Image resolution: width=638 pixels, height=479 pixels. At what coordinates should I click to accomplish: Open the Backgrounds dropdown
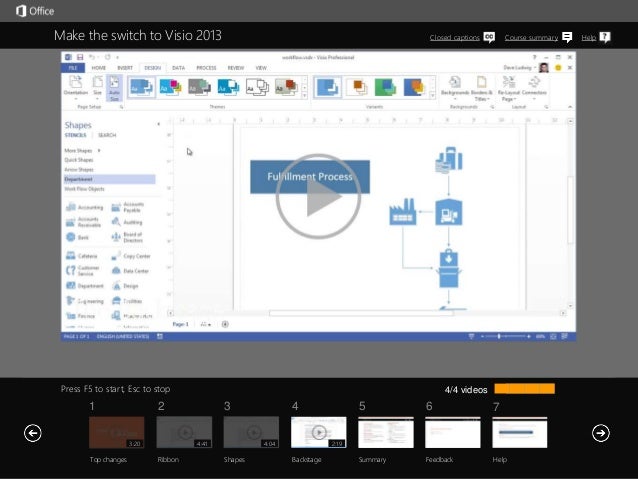point(455,87)
